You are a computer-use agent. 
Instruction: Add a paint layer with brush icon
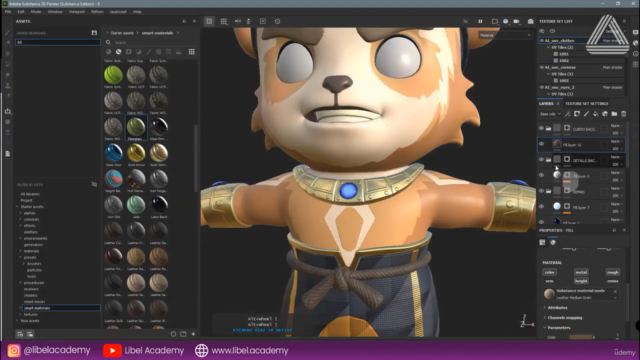586,114
